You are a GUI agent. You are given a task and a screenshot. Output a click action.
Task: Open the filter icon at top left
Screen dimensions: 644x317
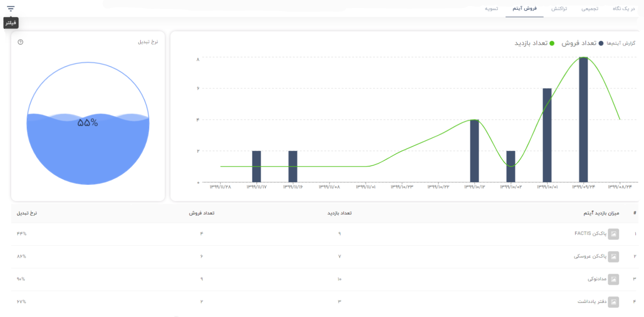tap(11, 9)
